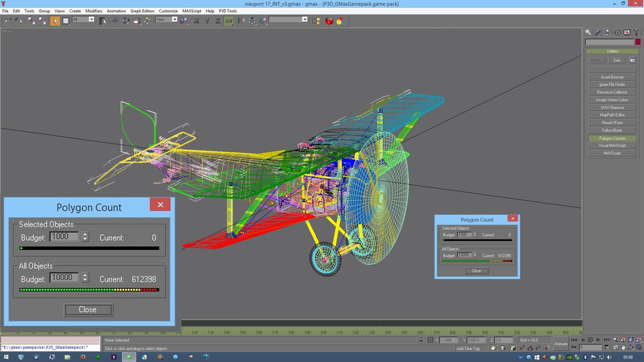Activate the Select and Rotate tool
The height and width of the screenshot is (362, 644).
pos(126,21)
